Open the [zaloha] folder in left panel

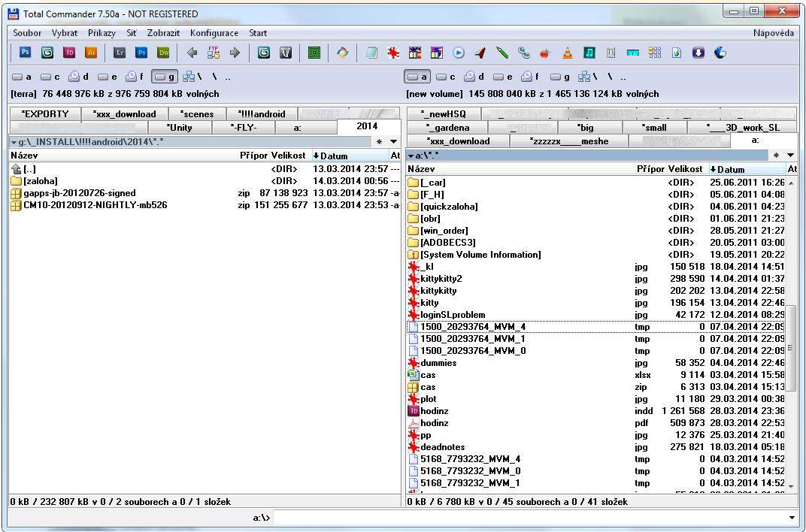tap(34, 181)
